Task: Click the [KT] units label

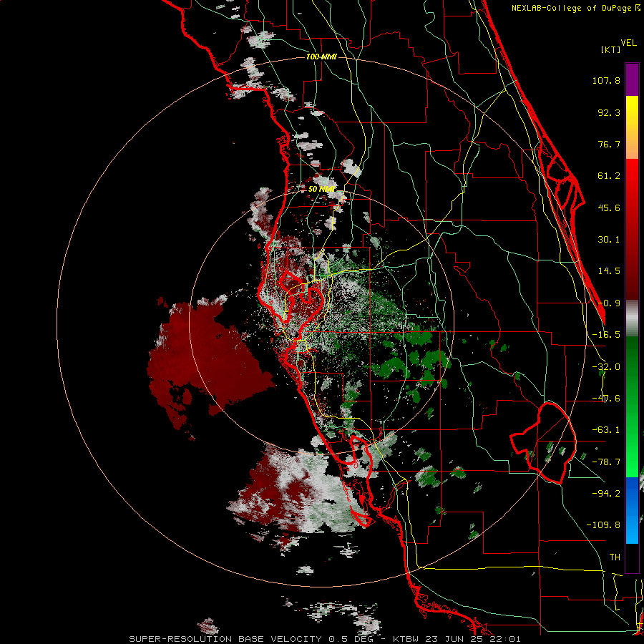Action: (x=610, y=49)
